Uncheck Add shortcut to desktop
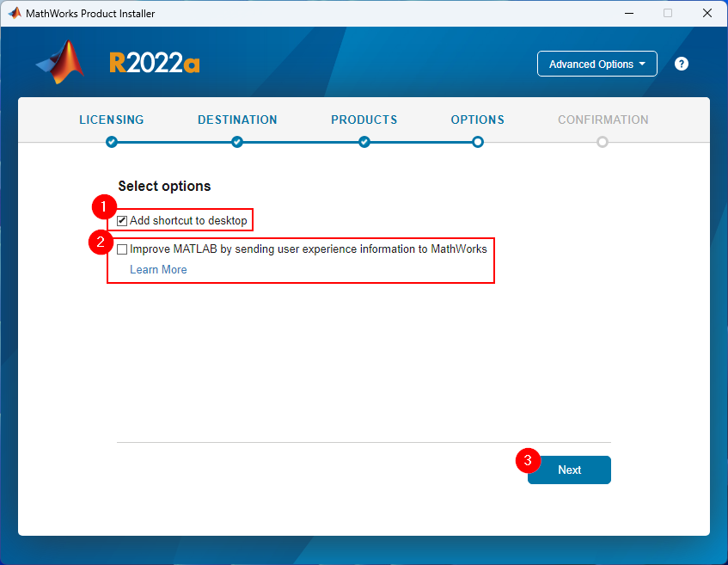 [122, 221]
